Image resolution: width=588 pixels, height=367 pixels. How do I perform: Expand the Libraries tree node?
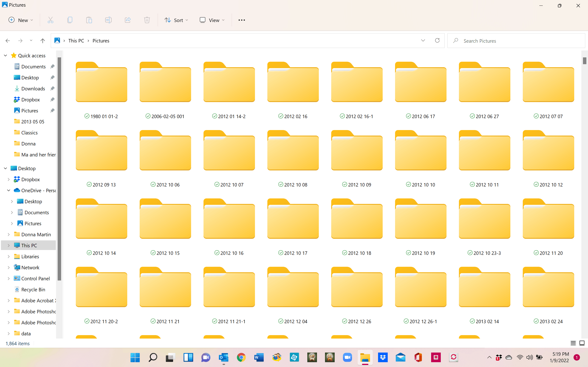point(8,256)
